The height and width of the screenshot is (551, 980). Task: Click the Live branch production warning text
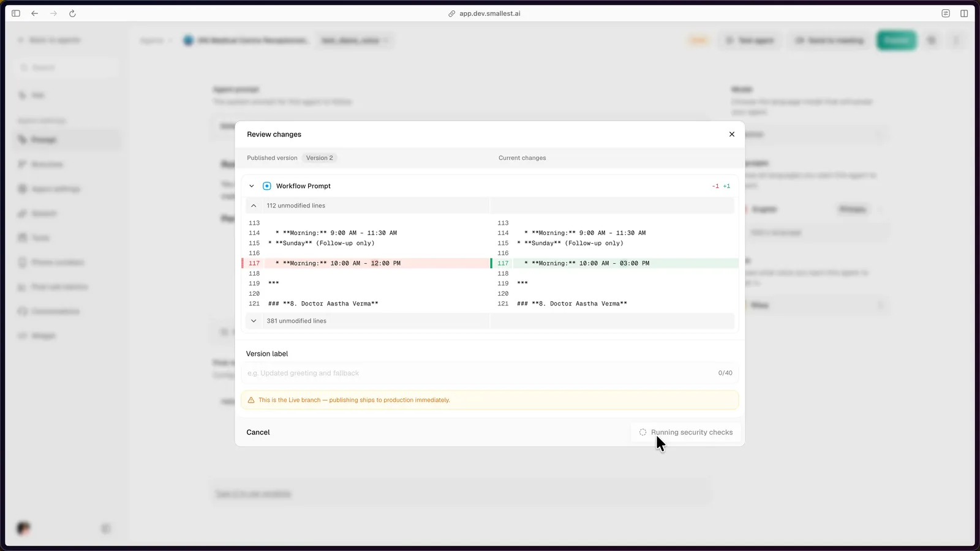[x=354, y=400]
